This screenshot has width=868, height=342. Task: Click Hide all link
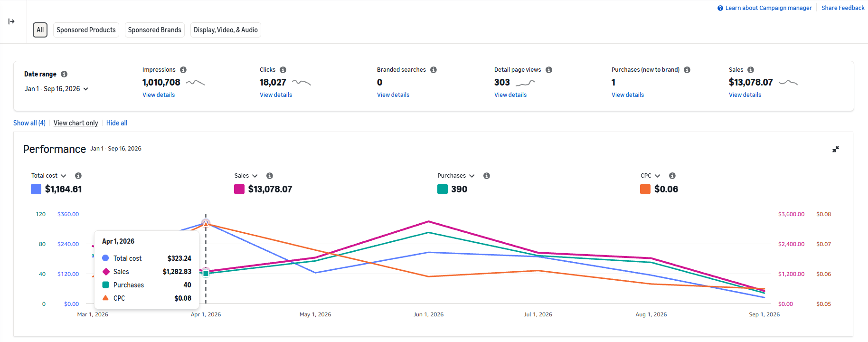point(117,123)
